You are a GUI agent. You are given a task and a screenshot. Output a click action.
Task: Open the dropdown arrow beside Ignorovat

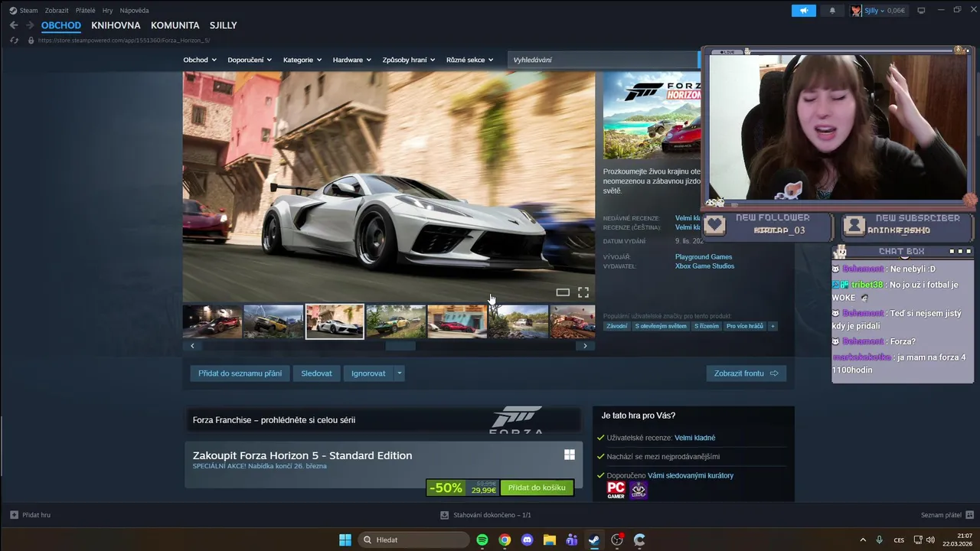(x=399, y=373)
